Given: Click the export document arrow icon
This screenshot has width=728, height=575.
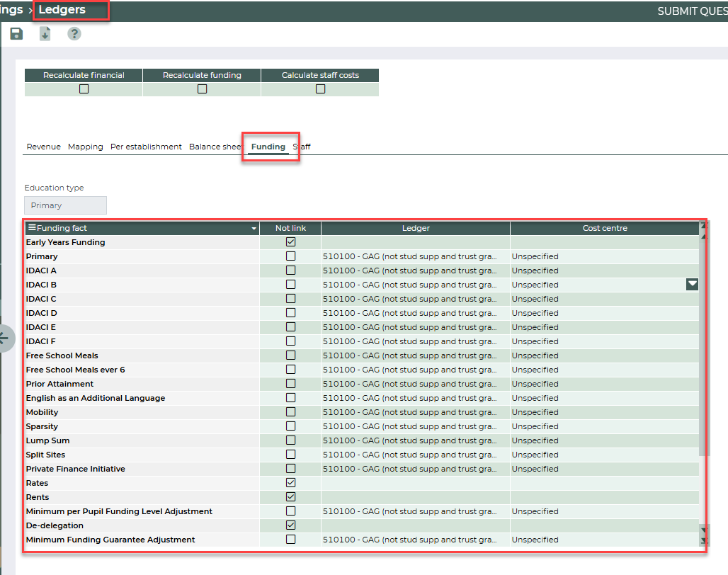Looking at the screenshot, I should point(45,34).
